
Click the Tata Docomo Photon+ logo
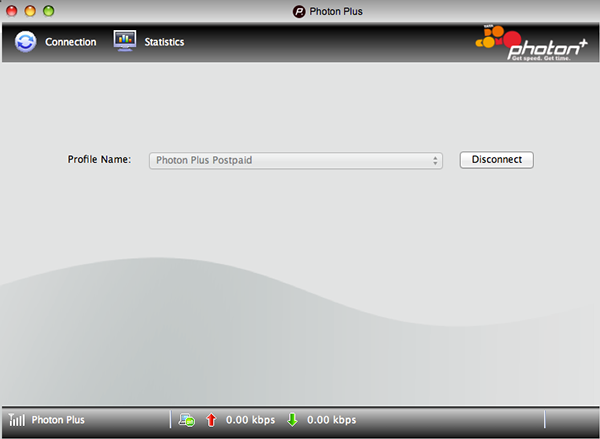pos(531,43)
